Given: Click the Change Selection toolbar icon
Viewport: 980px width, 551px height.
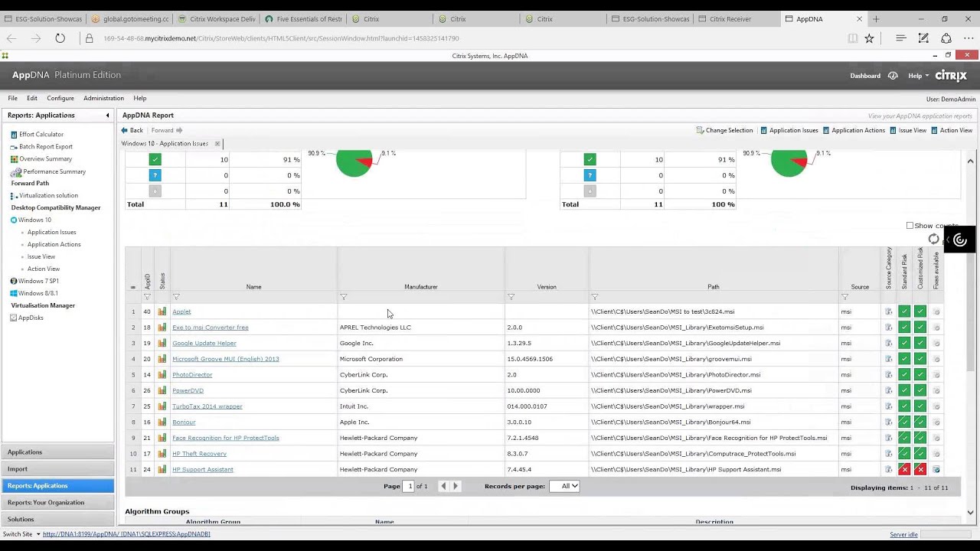Looking at the screenshot, I should point(700,130).
